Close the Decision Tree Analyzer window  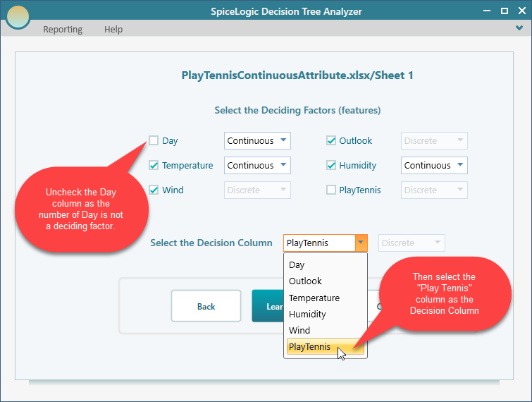click(x=520, y=11)
